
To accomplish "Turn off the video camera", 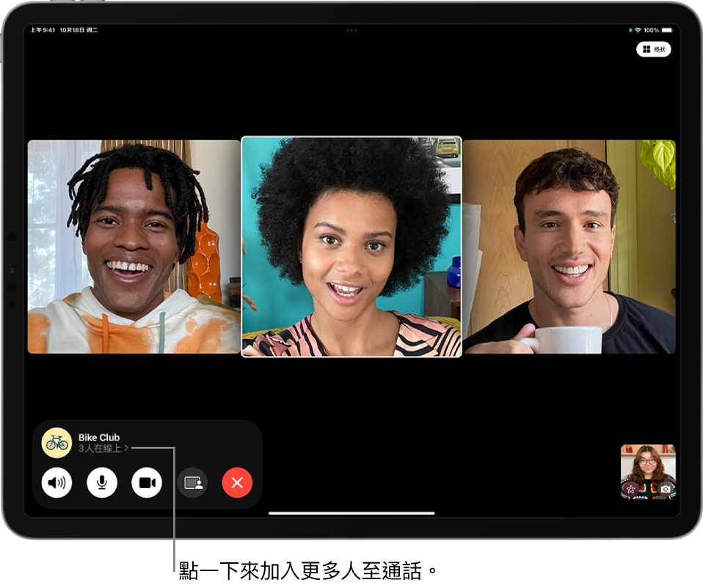I will (x=147, y=482).
